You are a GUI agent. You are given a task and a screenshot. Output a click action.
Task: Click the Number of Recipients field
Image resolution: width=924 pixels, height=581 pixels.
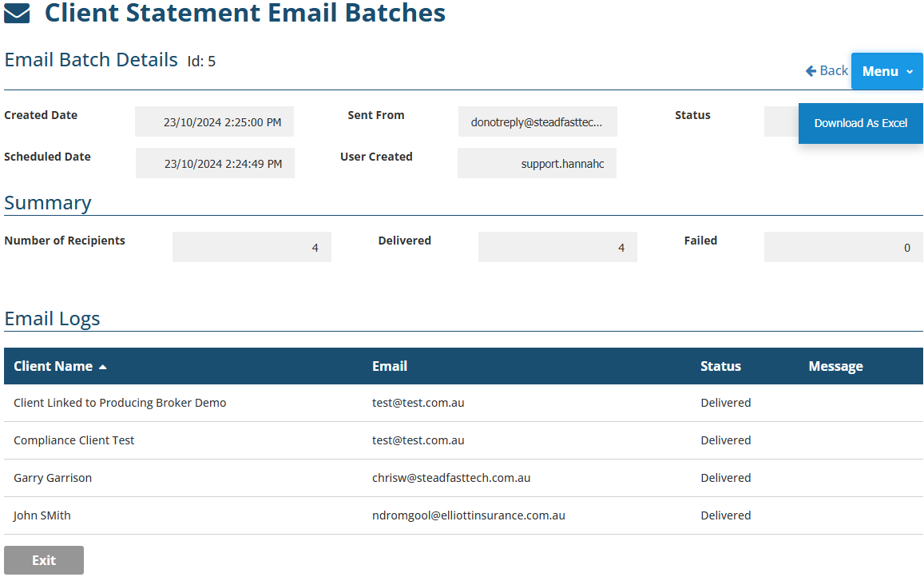pyautogui.click(x=252, y=248)
